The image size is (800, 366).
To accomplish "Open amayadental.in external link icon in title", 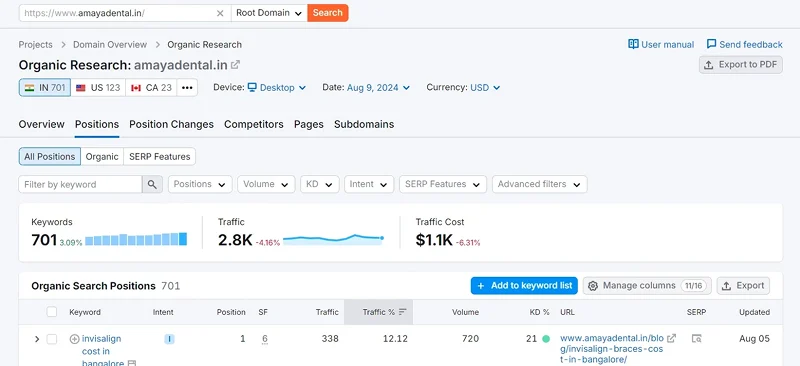I will tap(235, 65).
